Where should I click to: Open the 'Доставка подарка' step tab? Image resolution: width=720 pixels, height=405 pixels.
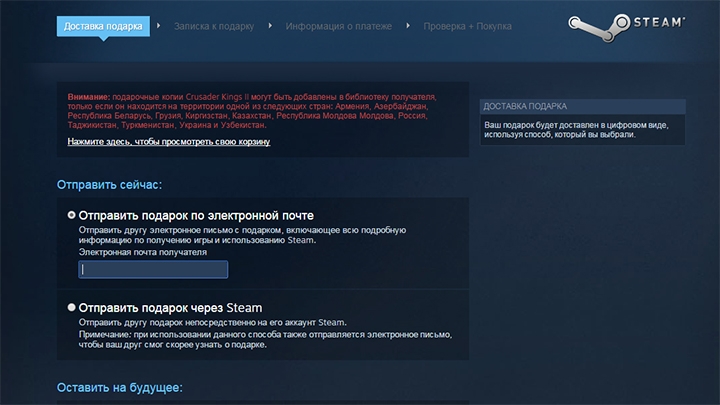point(103,25)
